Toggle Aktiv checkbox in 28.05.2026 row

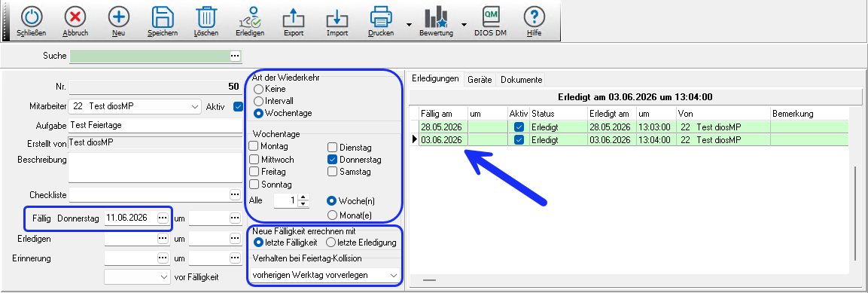[519, 127]
